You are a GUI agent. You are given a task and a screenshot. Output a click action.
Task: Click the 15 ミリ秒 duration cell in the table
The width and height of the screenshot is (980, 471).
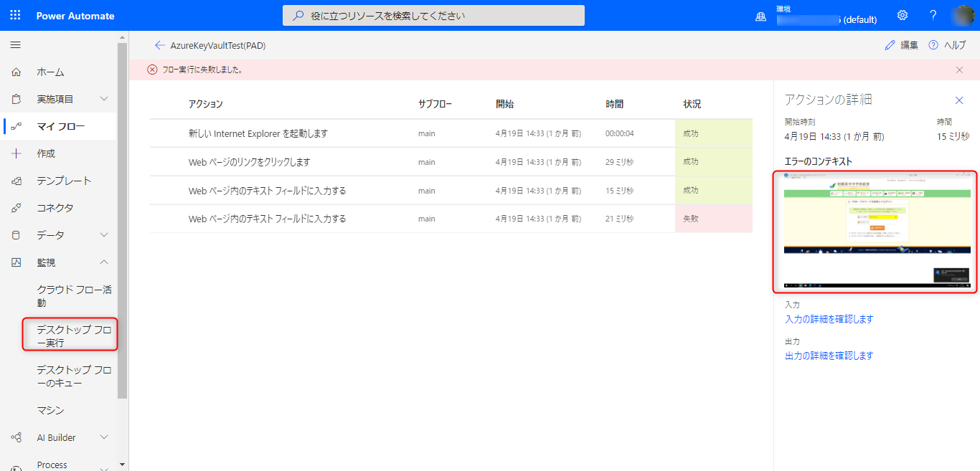(620, 191)
